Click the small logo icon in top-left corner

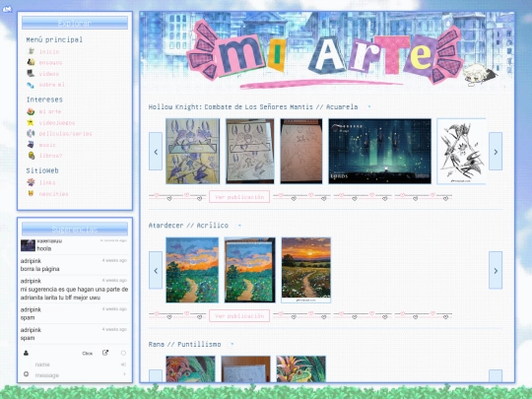click(7, 9)
